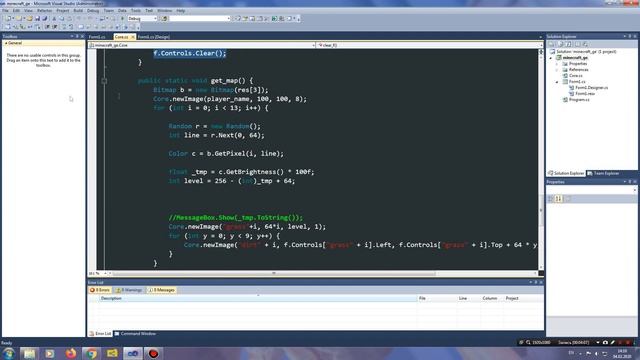
Task: Open the find combo box in toolbar
Action: [x=200, y=19]
